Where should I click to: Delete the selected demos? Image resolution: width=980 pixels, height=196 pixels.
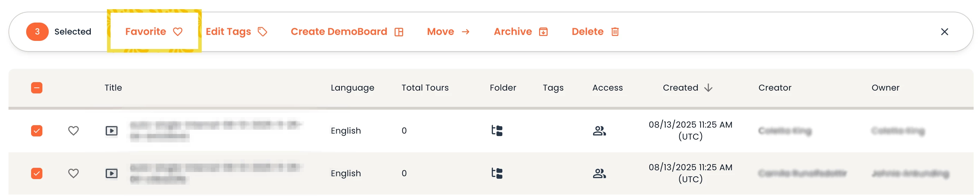595,31
